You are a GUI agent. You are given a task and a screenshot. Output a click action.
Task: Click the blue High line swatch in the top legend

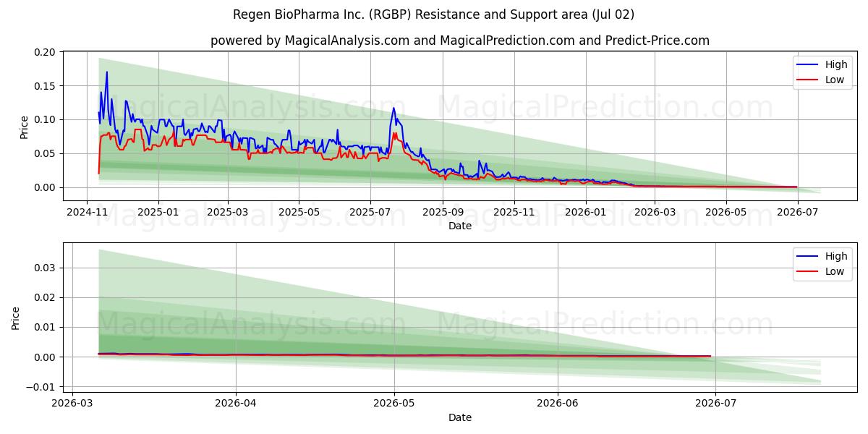(x=808, y=64)
